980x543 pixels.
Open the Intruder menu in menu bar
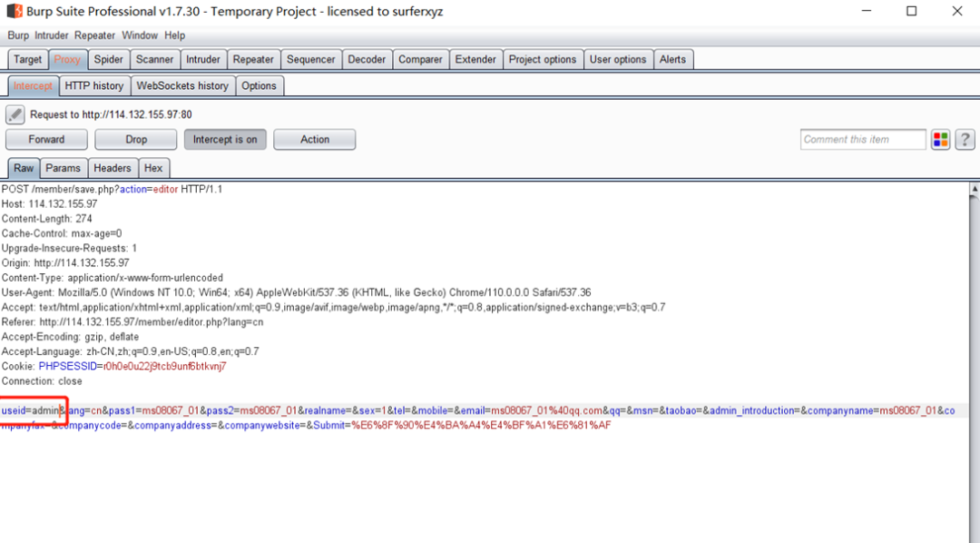[51, 35]
